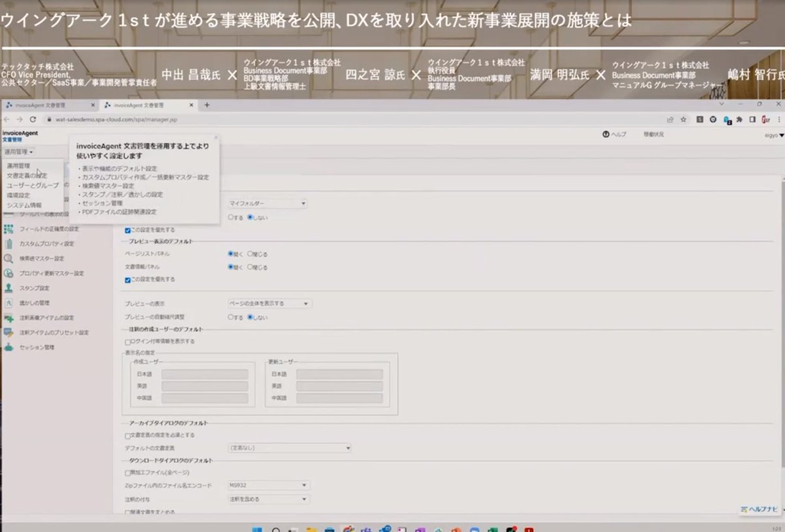Open the extensions puzzle icon
The width and height of the screenshot is (785, 532).
pyautogui.click(x=739, y=120)
